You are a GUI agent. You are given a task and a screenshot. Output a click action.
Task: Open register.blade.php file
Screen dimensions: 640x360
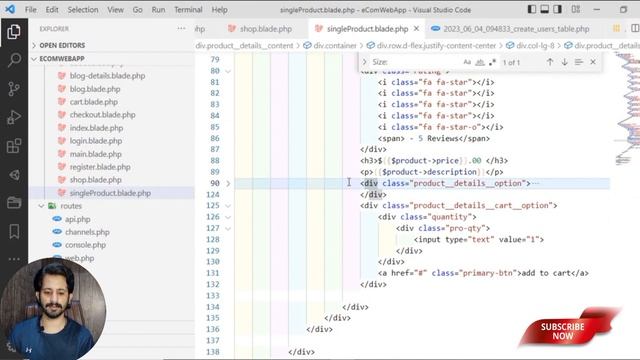(100, 167)
